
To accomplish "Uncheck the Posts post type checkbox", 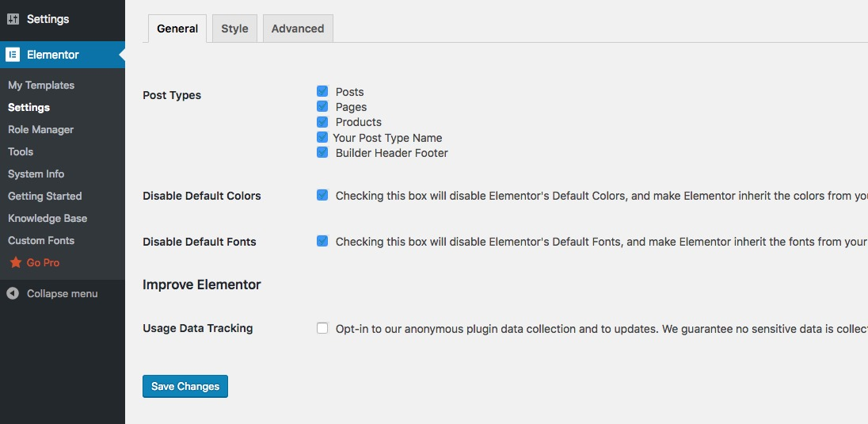I will click(322, 91).
